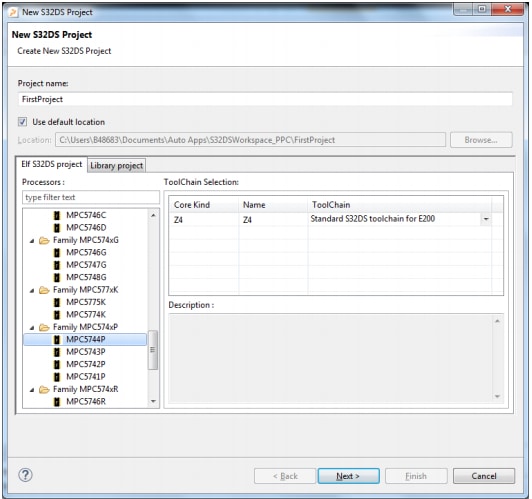Select MPC5746D processor text
This screenshot has width=532, height=499.
tap(86, 228)
